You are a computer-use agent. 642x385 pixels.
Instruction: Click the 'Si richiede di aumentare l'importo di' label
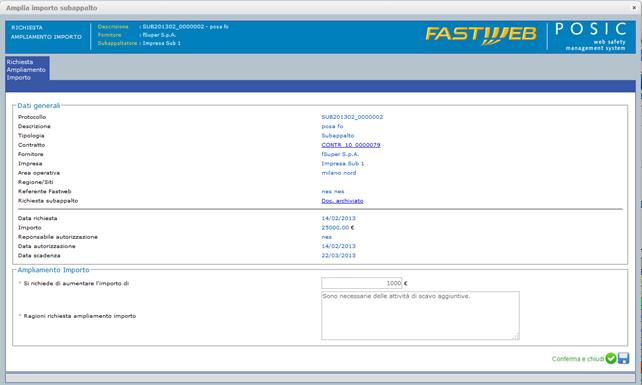pos(76,283)
